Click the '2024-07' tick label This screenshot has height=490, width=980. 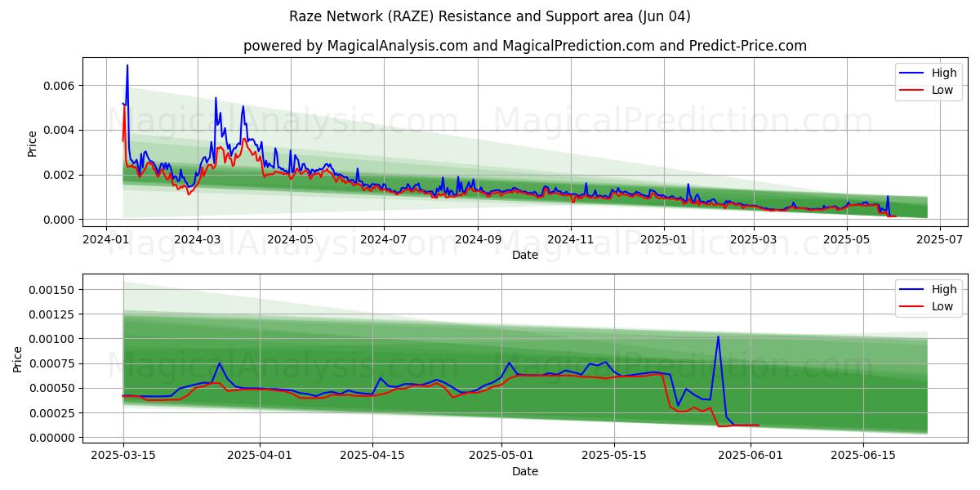383,240
